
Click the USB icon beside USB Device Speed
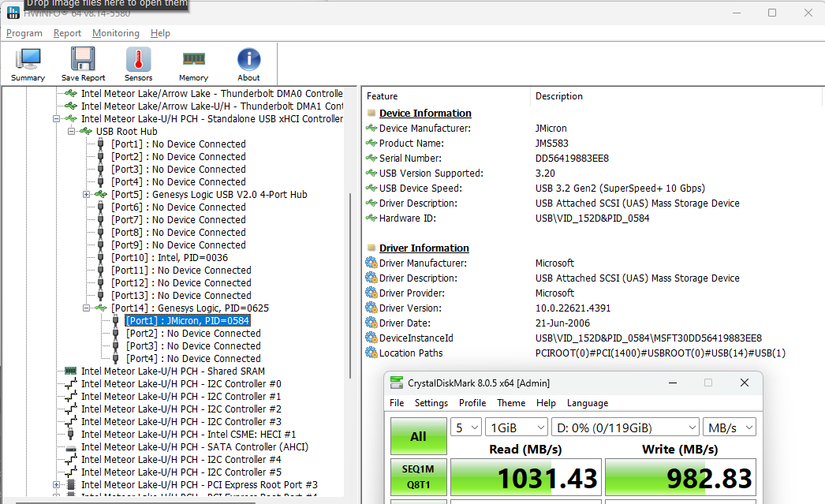pos(371,188)
